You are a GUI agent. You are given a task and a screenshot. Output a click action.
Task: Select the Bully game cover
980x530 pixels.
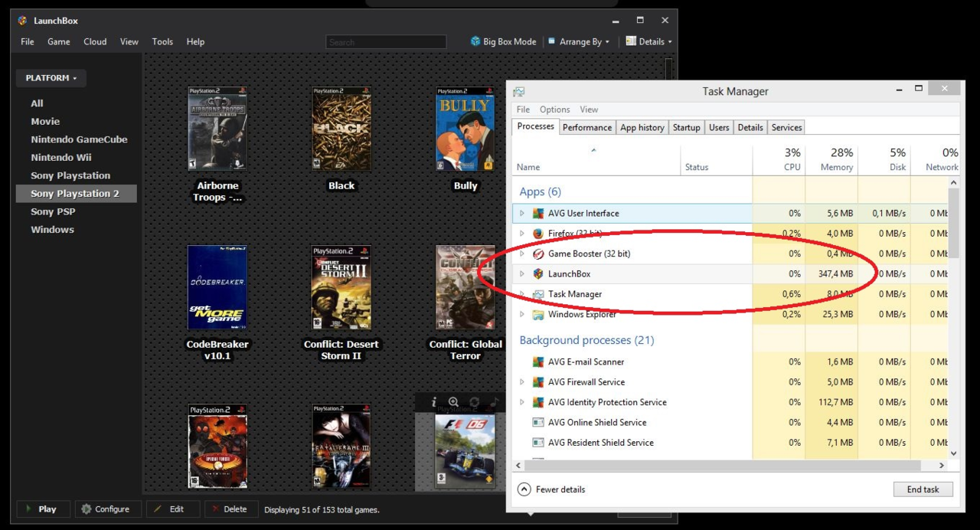pos(465,129)
